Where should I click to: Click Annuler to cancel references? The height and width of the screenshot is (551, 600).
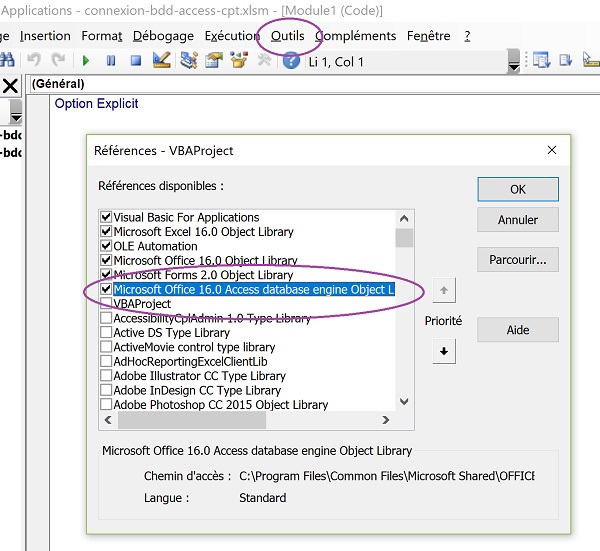(518, 220)
